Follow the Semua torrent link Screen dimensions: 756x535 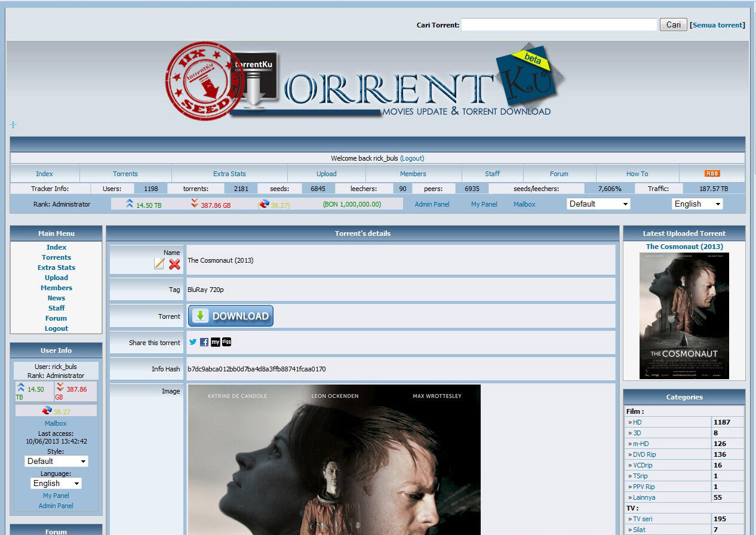[x=718, y=25]
